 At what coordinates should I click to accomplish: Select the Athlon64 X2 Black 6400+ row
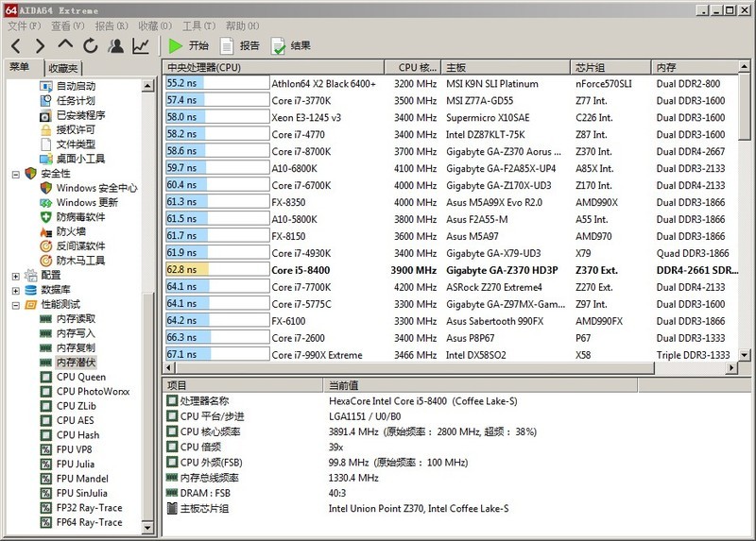coord(452,84)
